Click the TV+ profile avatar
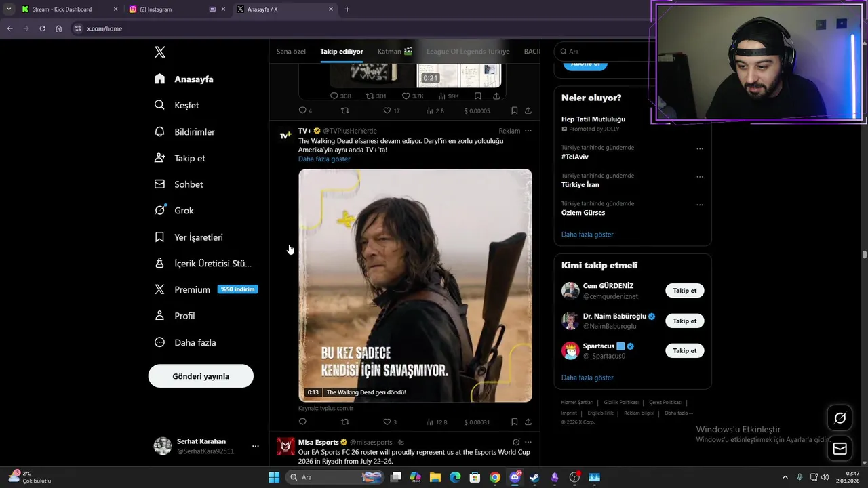 click(x=285, y=135)
